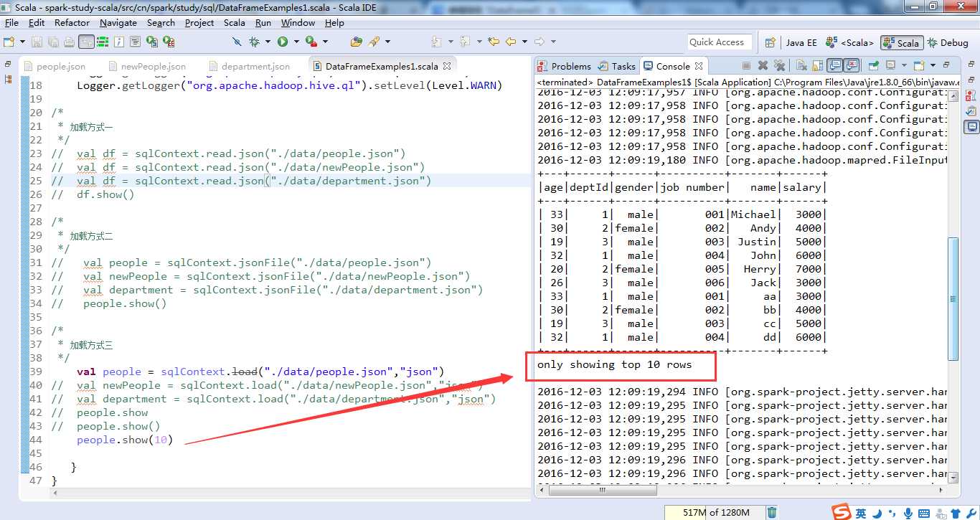Open the Refactor menu
Screen dimensions: 980x520
[72, 22]
